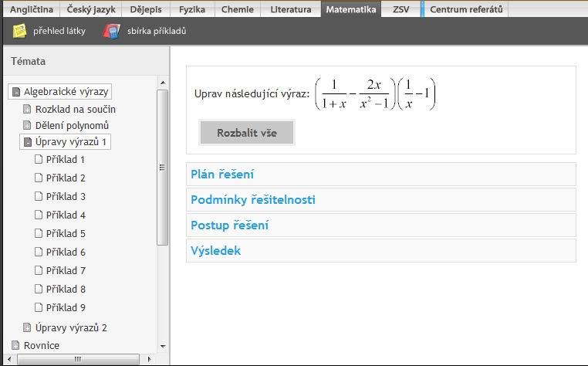Select Příklad 4 in the tree
This screenshot has height=366, width=588.
[66, 215]
